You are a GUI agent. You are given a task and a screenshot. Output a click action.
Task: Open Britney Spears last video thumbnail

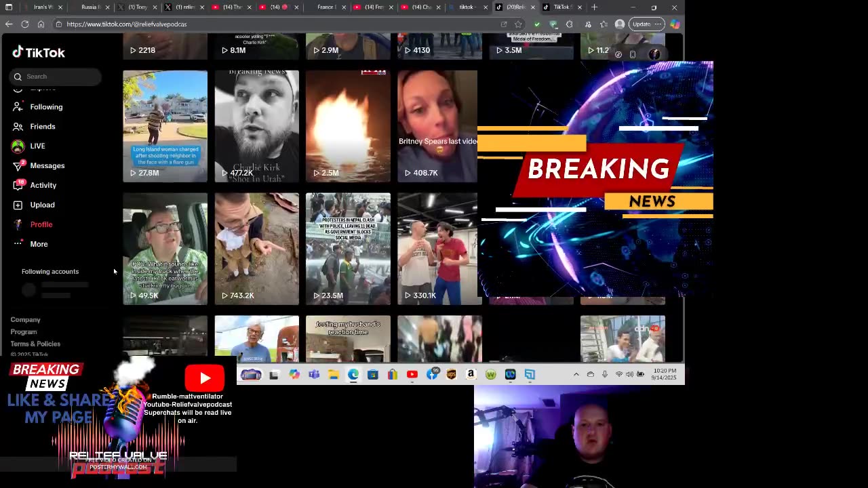[x=437, y=126]
